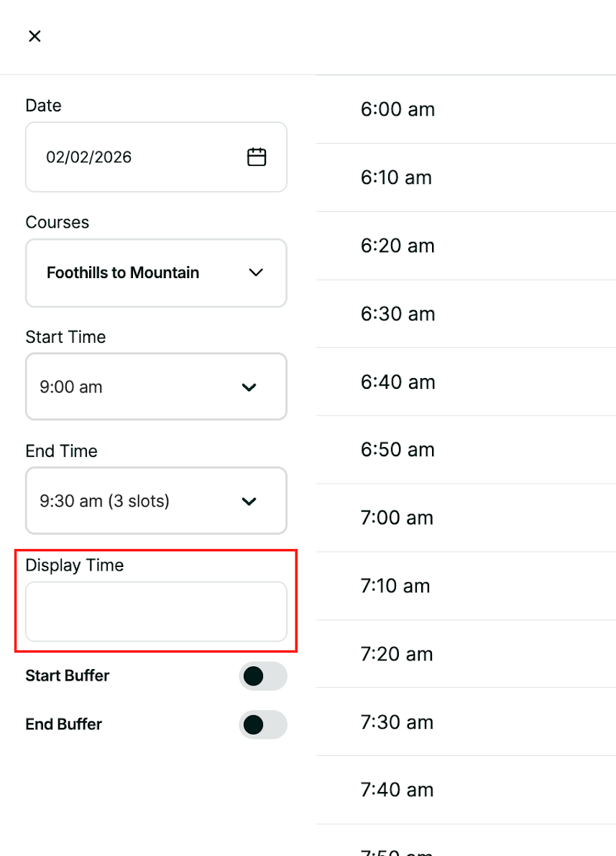Screen dimensions: 616x856
Task: Select the 7:30 am time slot
Action: pos(466,722)
